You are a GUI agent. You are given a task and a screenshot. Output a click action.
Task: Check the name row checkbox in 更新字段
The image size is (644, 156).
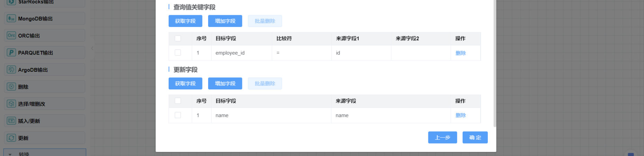(x=178, y=115)
